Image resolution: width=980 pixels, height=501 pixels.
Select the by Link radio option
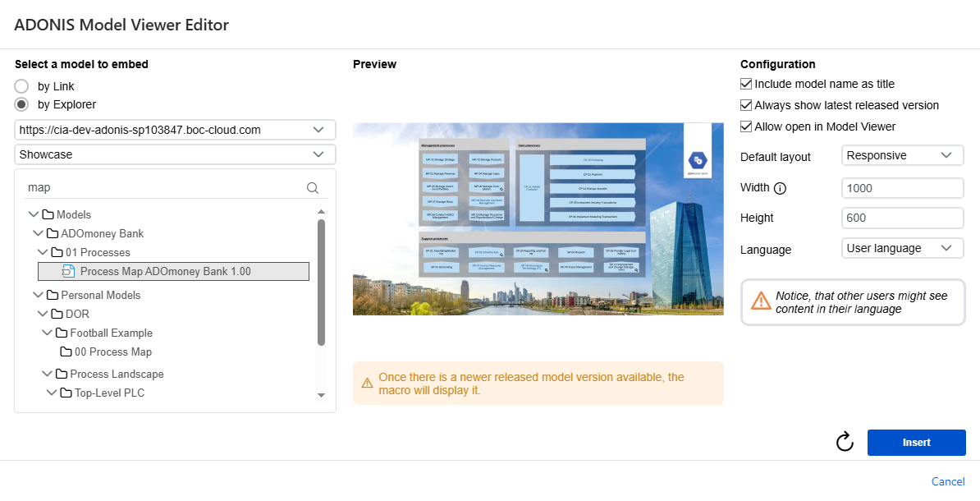(22, 86)
